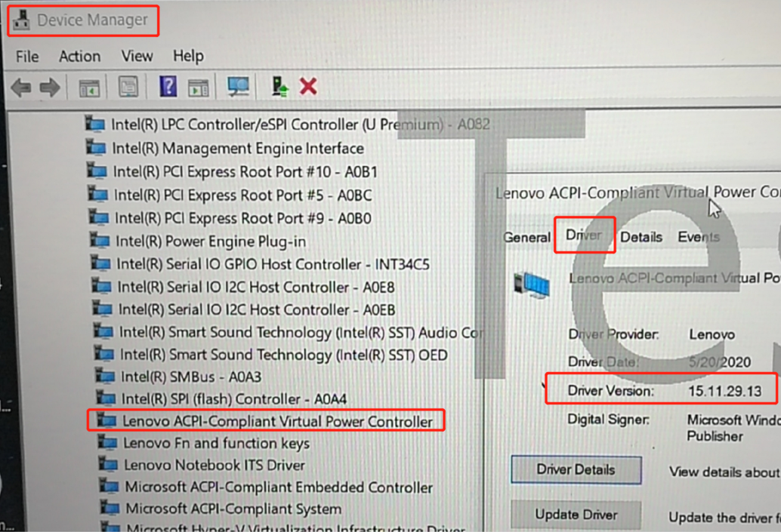The width and height of the screenshot is (781, 532).
Task: Switch to the Details tab
Action: [641, 237]
